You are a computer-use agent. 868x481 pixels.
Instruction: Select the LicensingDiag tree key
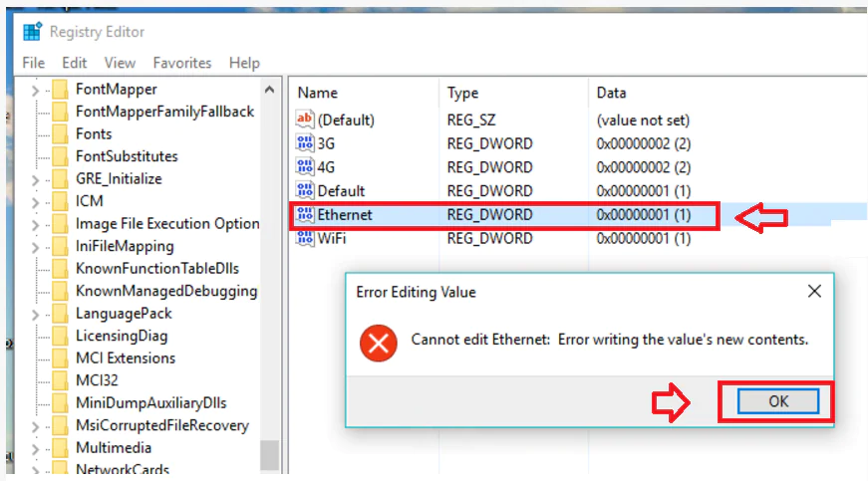click(122, 336)
